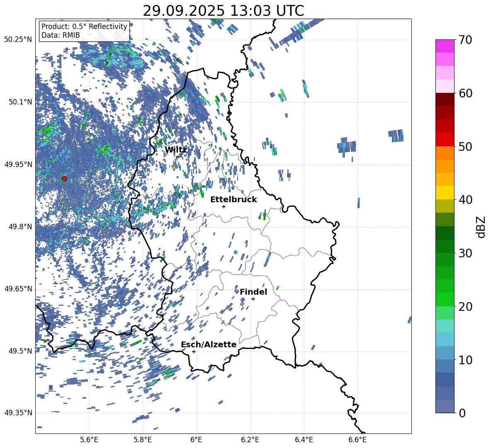Click the 5.8°E longitude label

pos(143,440)
